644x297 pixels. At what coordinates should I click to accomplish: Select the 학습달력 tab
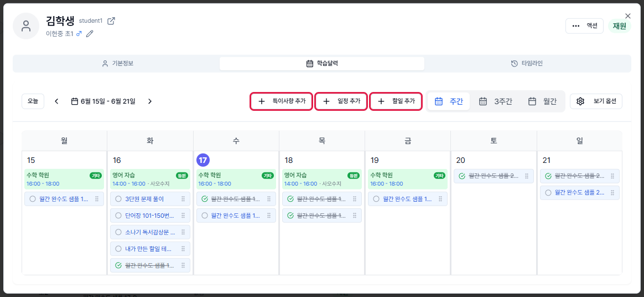322,63
